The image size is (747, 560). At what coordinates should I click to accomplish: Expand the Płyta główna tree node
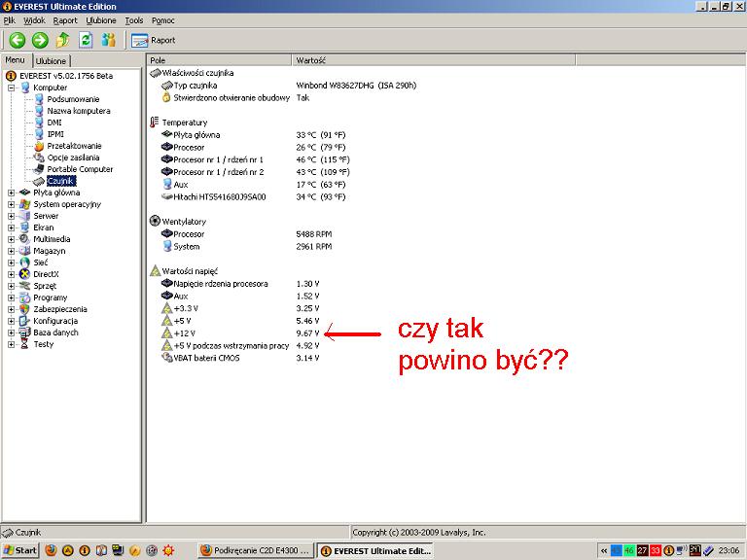(12, 192)
